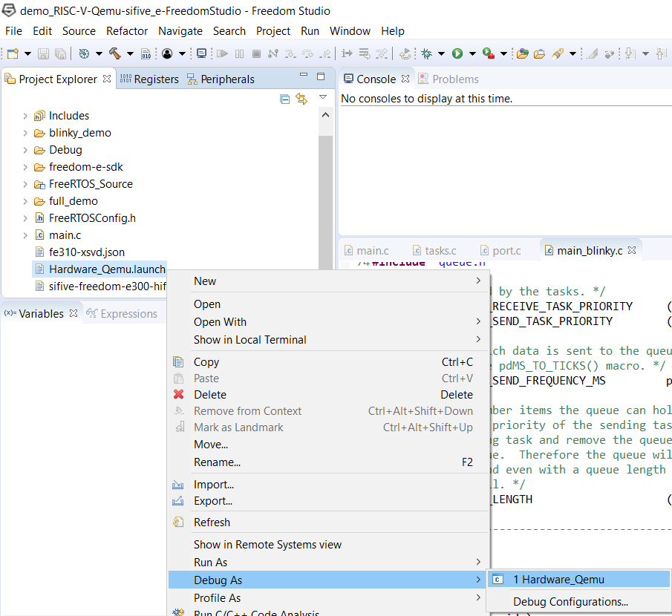Open dropdown arrow next to Debug bug

(441, 54)
